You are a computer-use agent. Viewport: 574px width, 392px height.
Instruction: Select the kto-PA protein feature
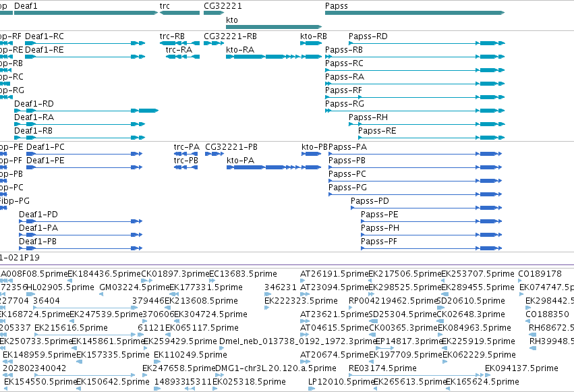pyautogui.click(x=274, y=167)
